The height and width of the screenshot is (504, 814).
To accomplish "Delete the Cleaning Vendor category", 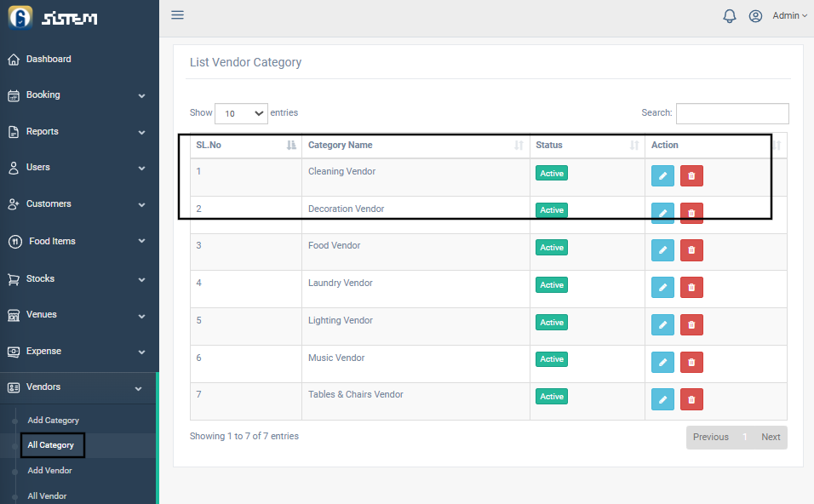I will 691,175.
